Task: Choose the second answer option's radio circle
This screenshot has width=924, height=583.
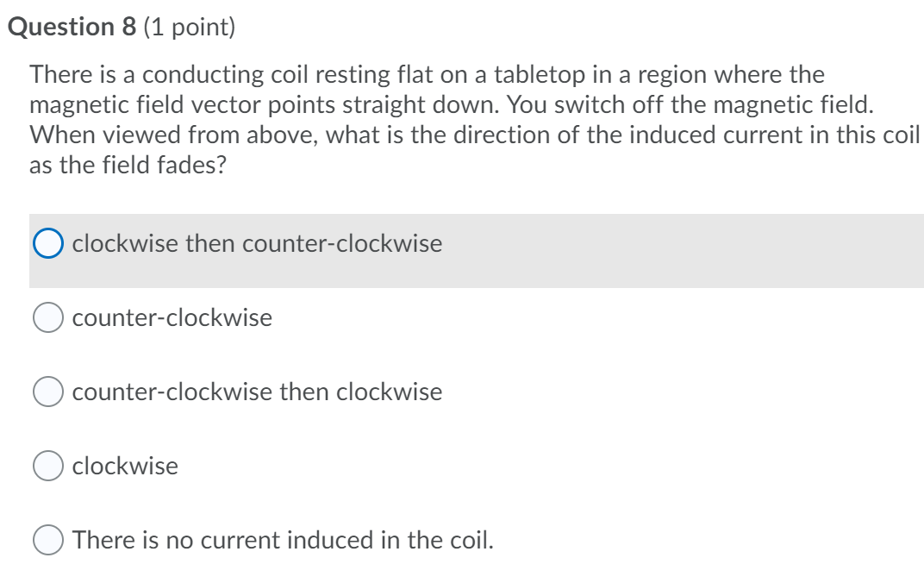Action: [47, 317]
